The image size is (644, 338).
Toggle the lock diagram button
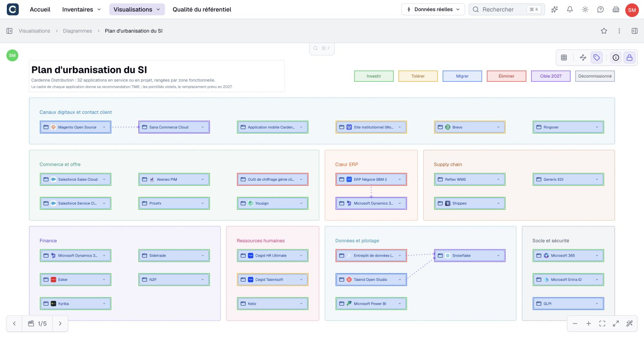point(629,58)
